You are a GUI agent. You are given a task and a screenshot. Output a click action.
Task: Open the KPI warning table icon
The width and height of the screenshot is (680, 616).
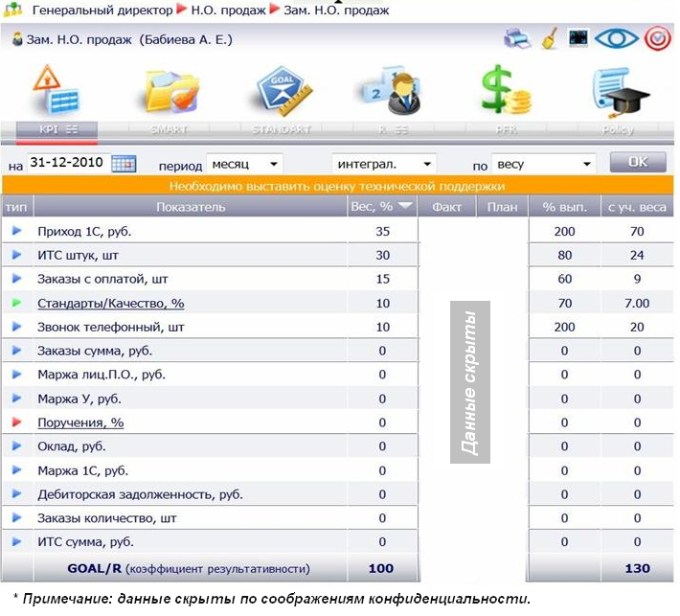(57, 90)
